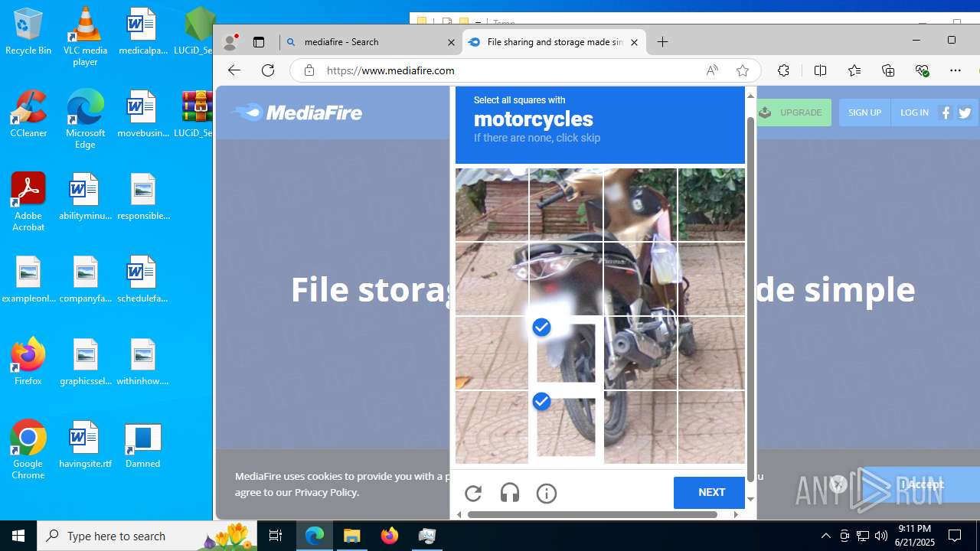This screenshot has height=551, width=980.
Task: Select the tile with motorcycle engine
Action: coord(640,353)
